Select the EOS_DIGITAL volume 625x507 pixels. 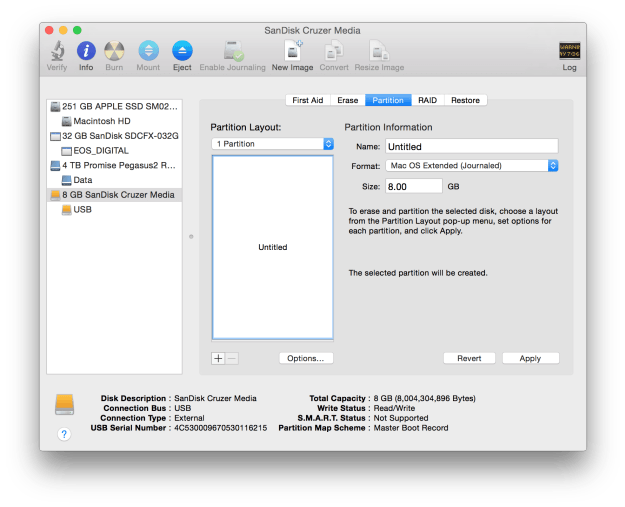pyautogui.click(x=114, y=151)
